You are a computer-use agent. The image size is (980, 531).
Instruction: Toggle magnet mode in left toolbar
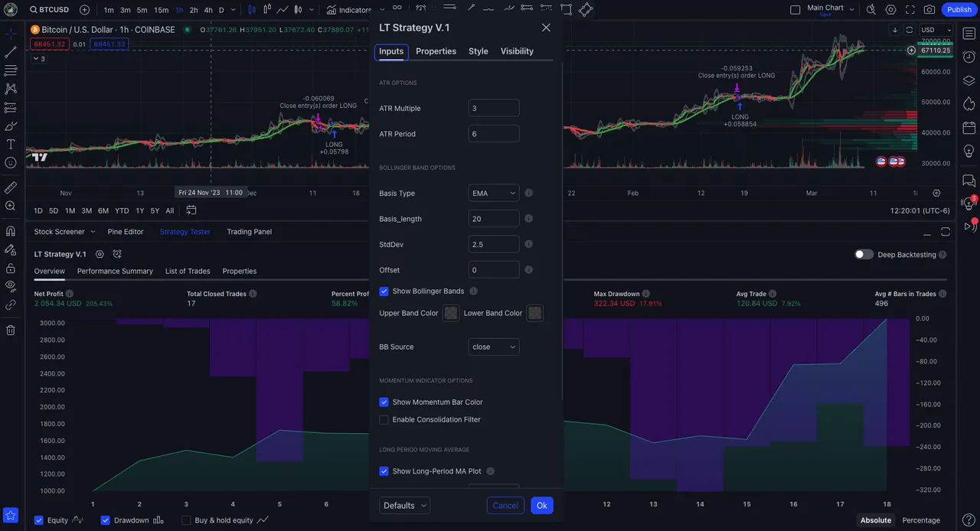[11, 231]
